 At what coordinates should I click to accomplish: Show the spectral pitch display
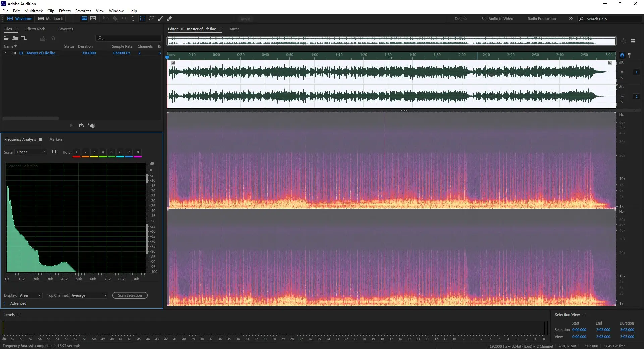point(93,19)
